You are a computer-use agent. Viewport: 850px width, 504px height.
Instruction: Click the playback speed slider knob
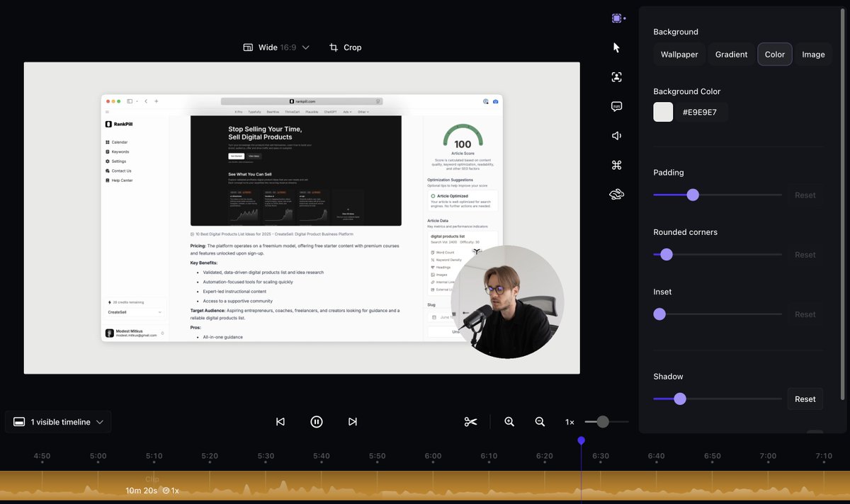603,422
